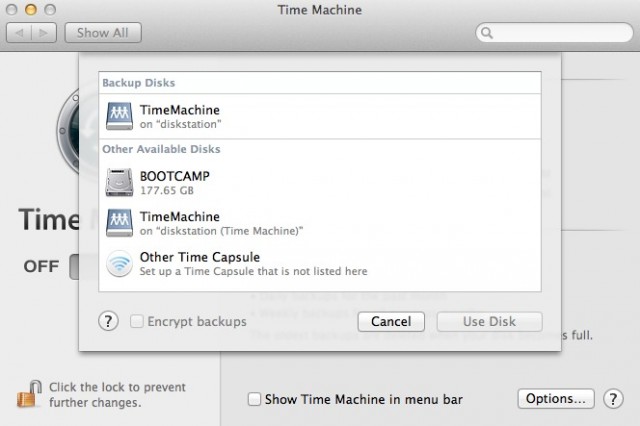Click the Other Time Capsule Wi-Fi icon
Screen dimensions: 640x426
pyautogui.click(x=119, y=264)
